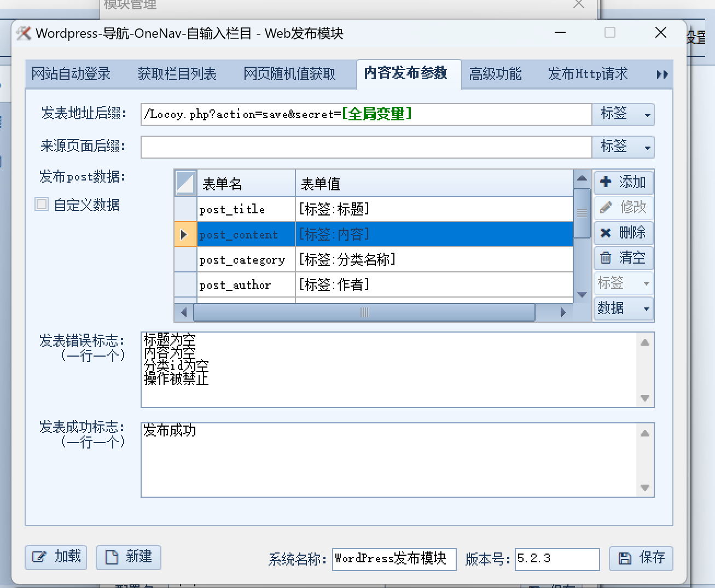Click the row header beside post_category
Viewport: 715px width, 588px height.
tap(185, 259)
